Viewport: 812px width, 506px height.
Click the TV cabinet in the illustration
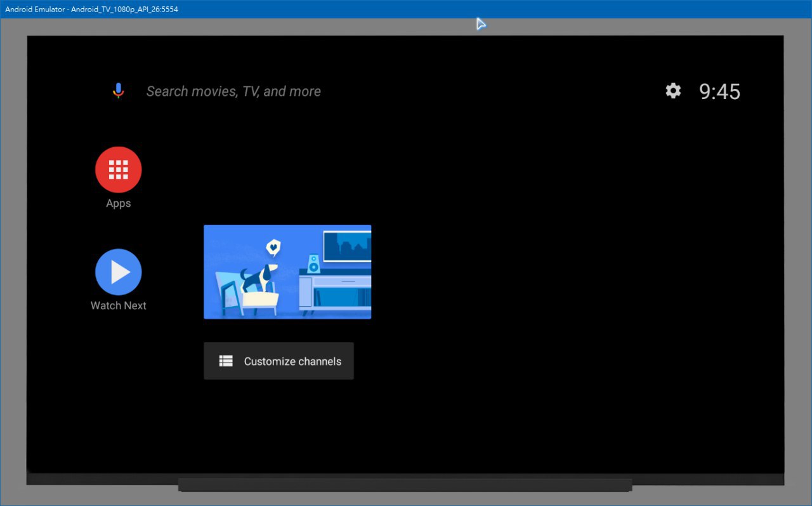[x=336, y=292]
